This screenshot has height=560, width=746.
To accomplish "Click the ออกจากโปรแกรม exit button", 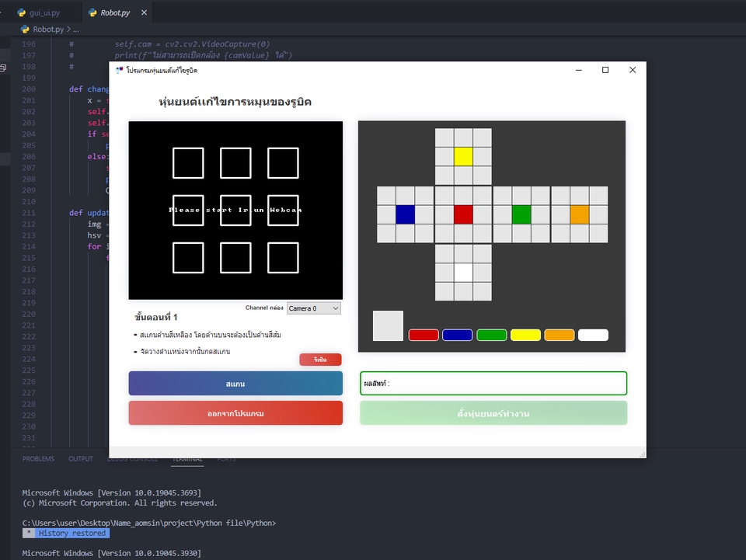I will coord(235,412).
